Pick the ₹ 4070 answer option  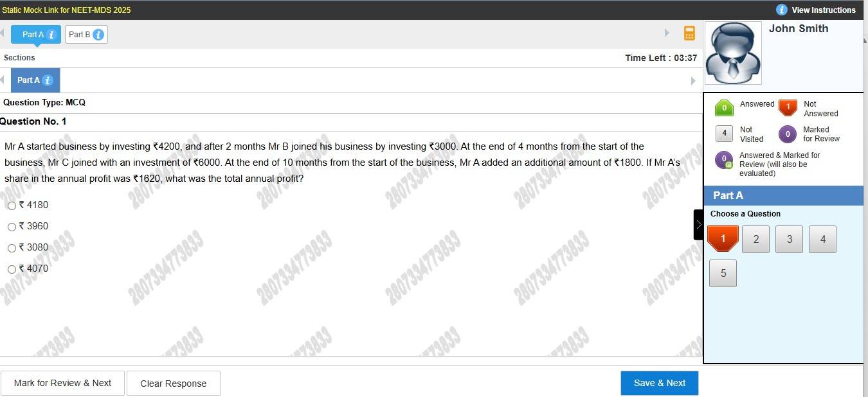coord(12,270)
